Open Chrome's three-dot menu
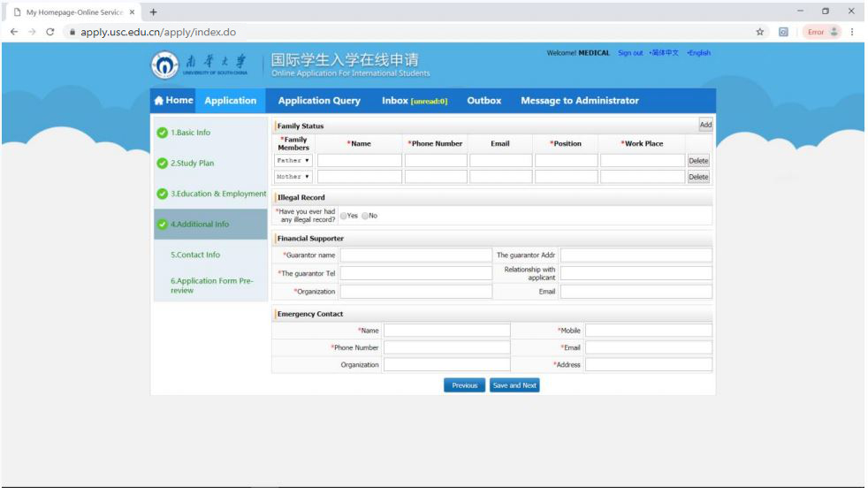 [x=852, y=32]
